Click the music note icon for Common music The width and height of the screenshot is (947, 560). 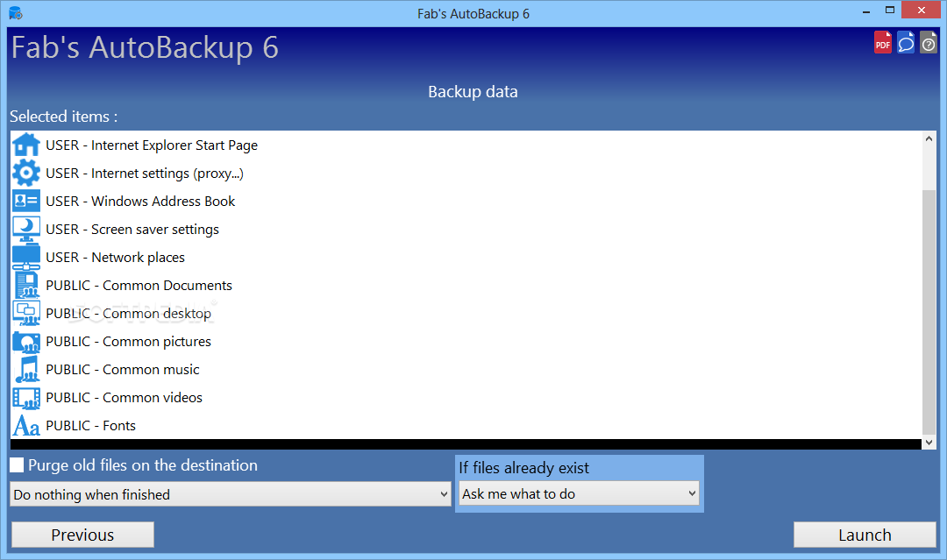coord(26,369)
